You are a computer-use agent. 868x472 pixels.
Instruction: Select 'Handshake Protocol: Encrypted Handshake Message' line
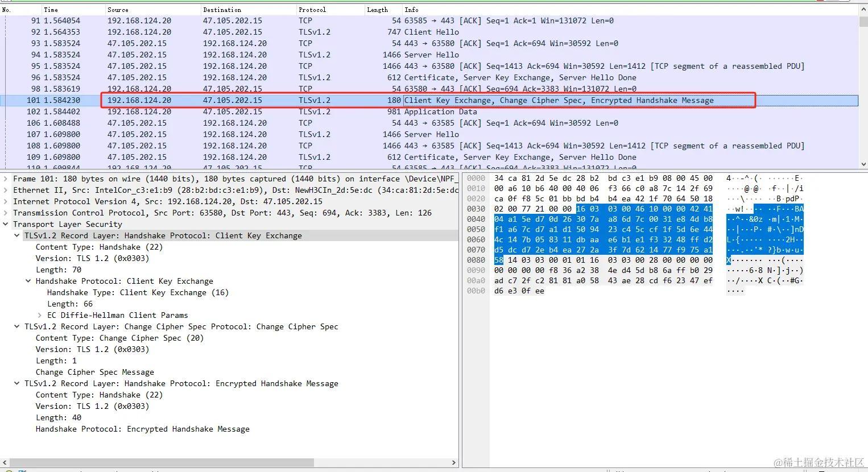pos(143,429)
